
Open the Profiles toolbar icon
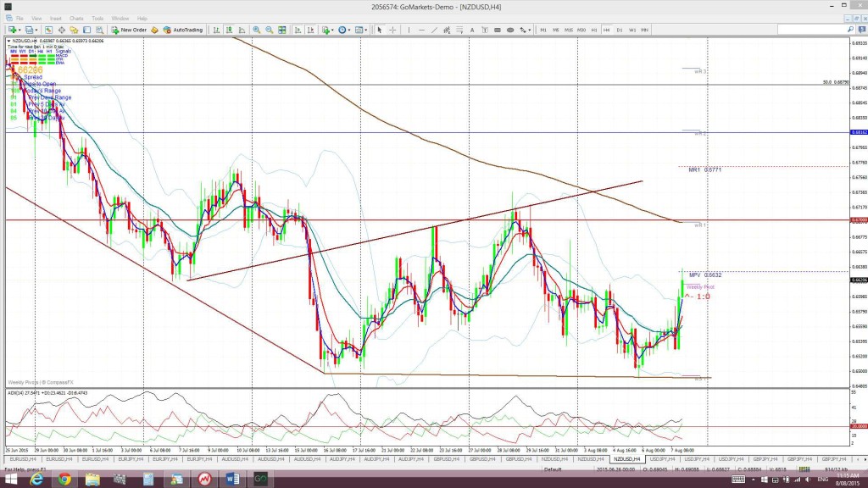click(29, 30)
